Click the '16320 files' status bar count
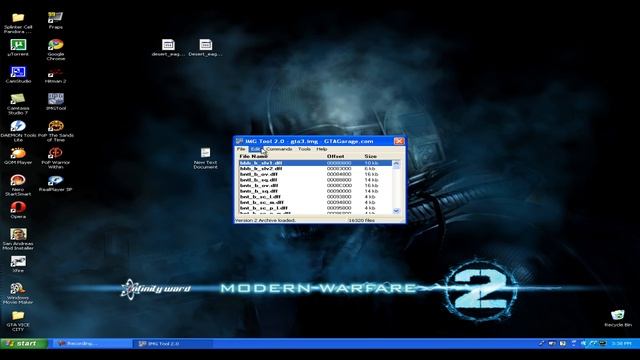 362,220
